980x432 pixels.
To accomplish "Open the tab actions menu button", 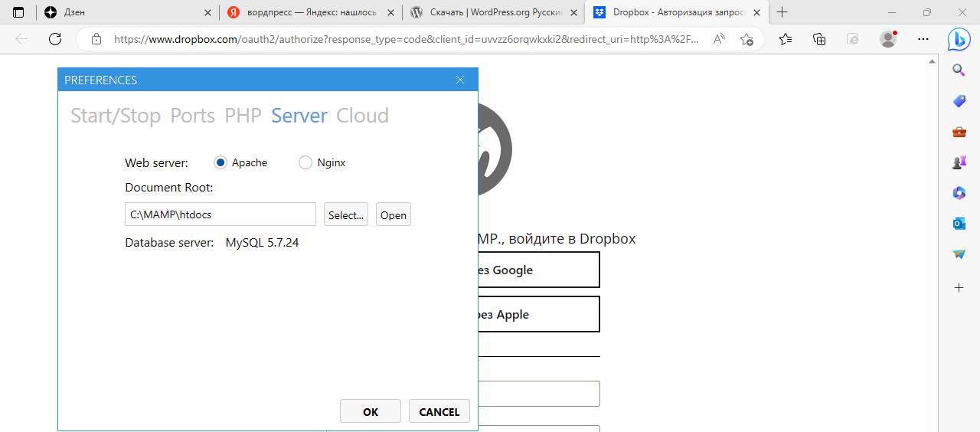I will pyautogui.click(x=19, y=12).
